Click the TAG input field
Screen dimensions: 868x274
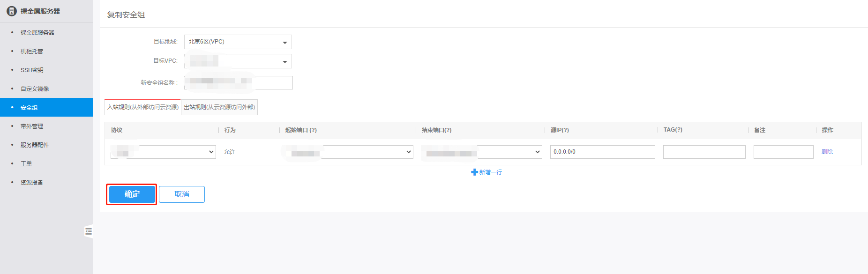coord(704,152)
